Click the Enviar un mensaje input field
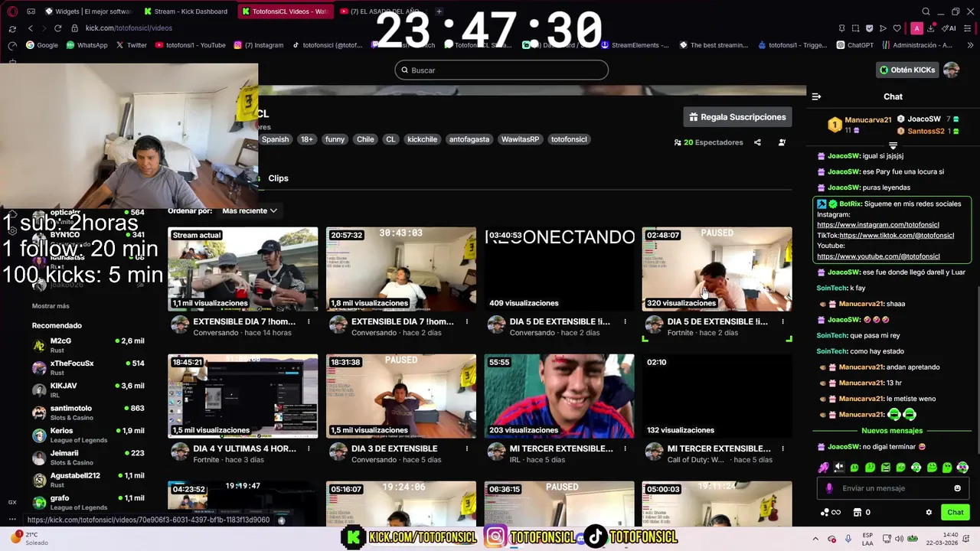The height and width of the screenshot is (551, 980). pyautogui.click(x=893, y=488)
